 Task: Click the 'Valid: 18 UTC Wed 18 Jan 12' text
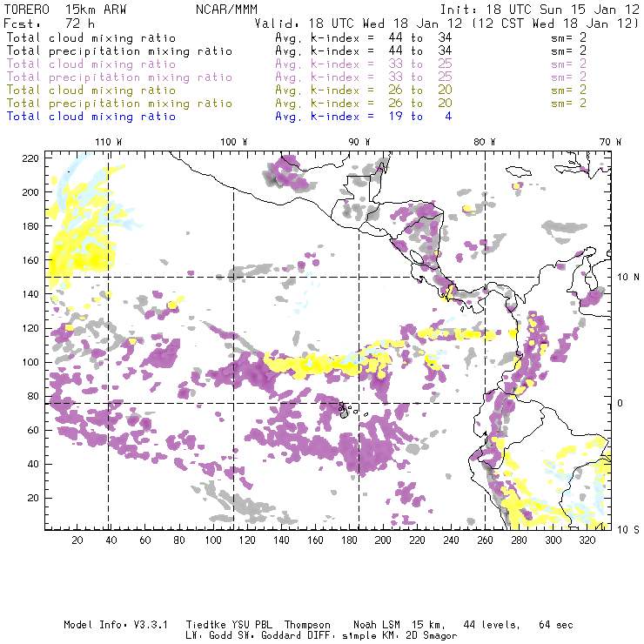[359, 23]
